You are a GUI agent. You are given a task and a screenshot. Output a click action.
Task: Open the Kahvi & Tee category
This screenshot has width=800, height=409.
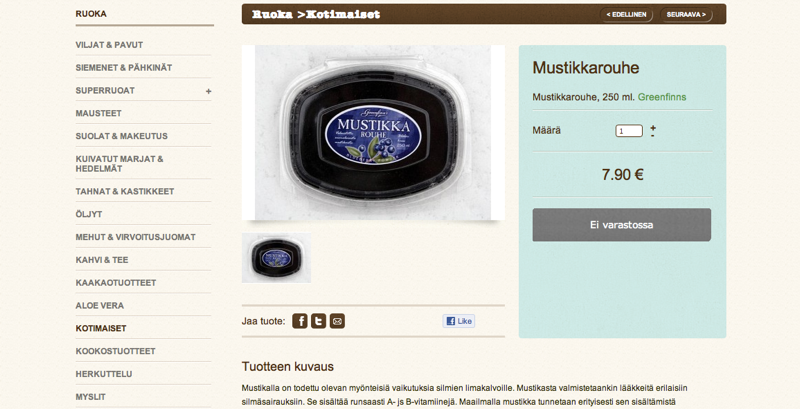click(x=102, y=260)
